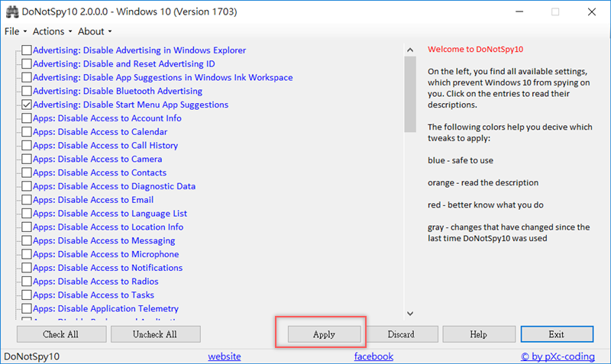Select 'Apps: Disable Access to Contacts' text

100,173
